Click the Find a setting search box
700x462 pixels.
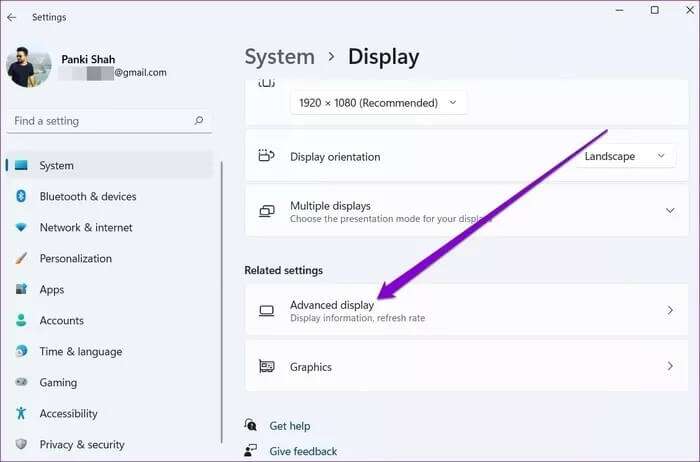(100, 121)
